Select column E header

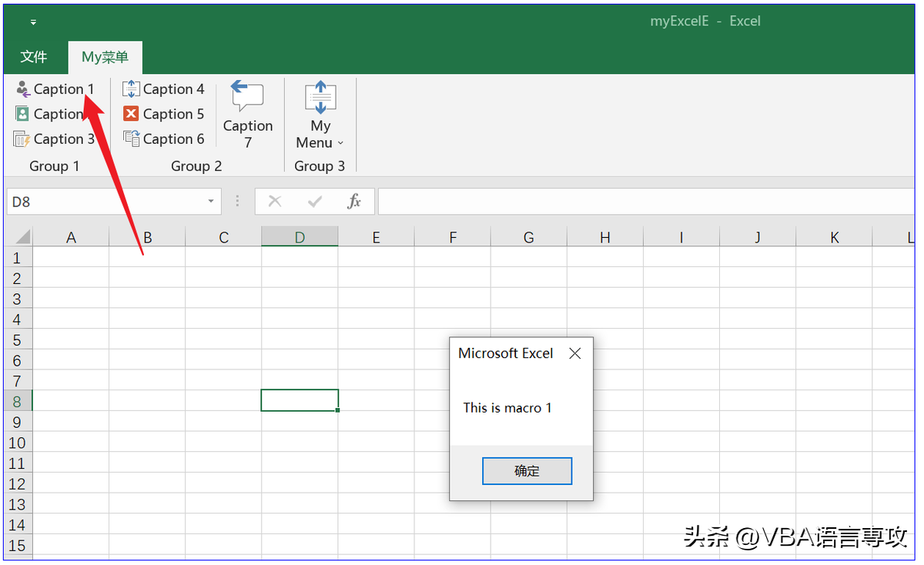tap(376, 237)
